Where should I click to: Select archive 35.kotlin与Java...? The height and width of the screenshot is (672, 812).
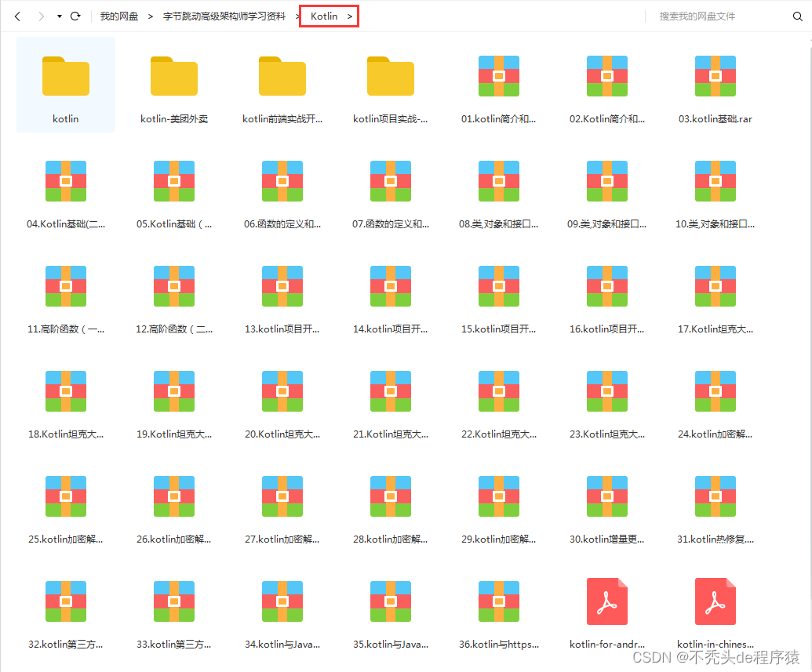[x=391, y=601]
